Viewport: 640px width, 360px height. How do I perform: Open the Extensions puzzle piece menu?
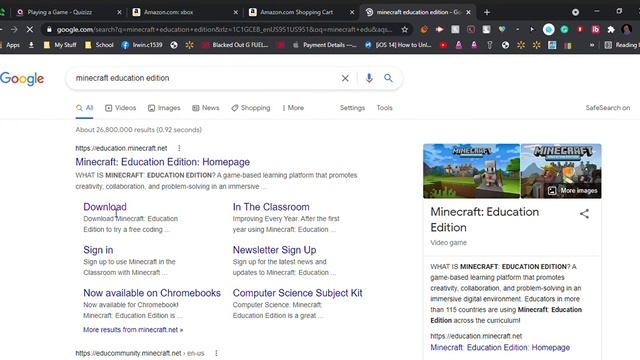click(x=611, y=29)
